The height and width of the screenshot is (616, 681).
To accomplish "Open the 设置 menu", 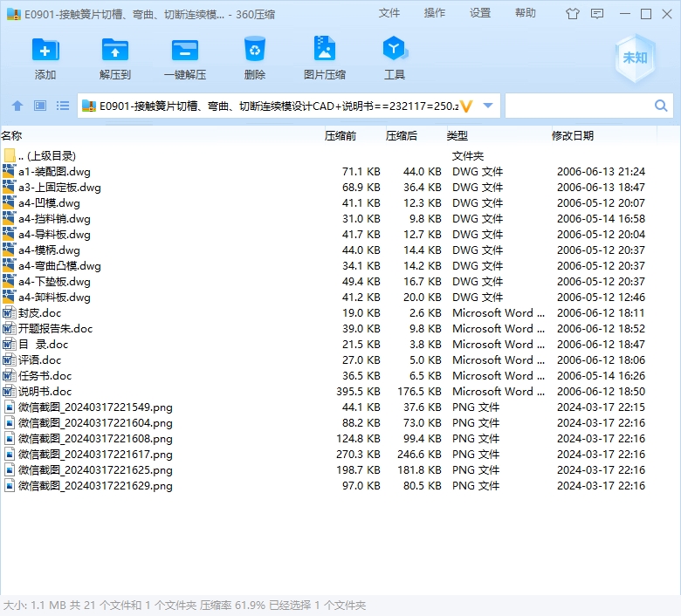I will [480, 13].
